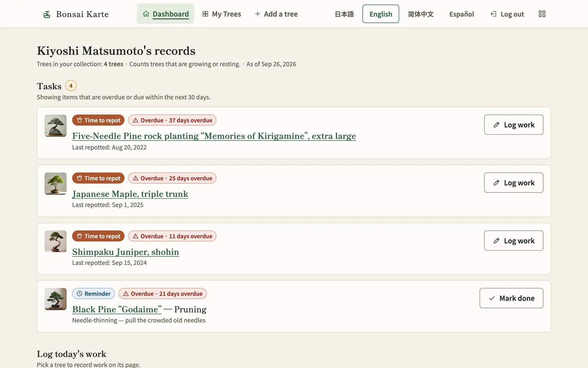Click the 25 days overdue warning badge
The height and width of the screenshot is (368, 588).
click(x=172, y=178)
